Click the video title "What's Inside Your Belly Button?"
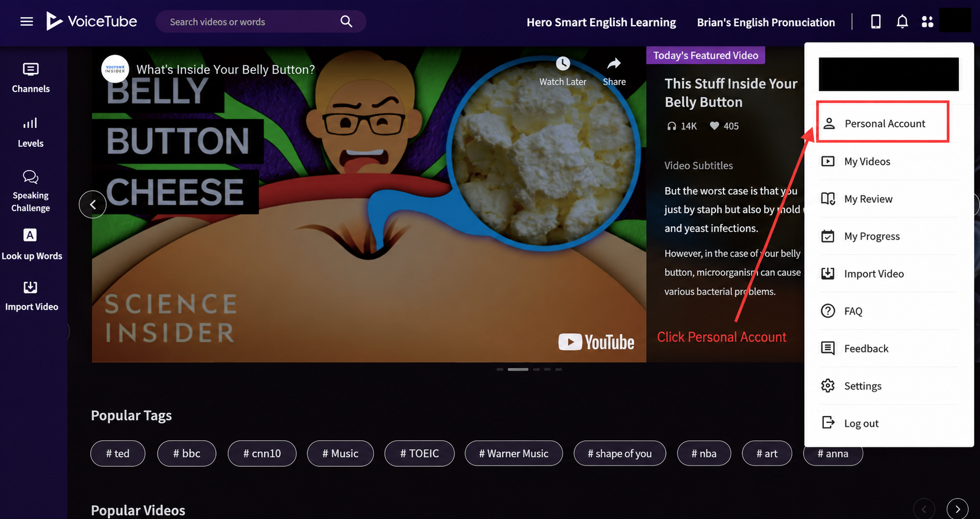The height and width of the screenshot is (519, 980). [x=226, y=69]
